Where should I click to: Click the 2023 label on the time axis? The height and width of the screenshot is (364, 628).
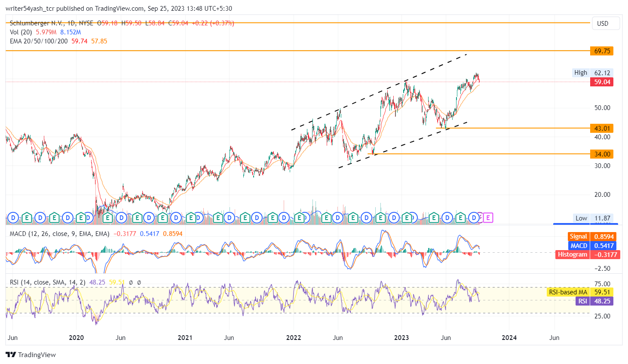(401, 338)
